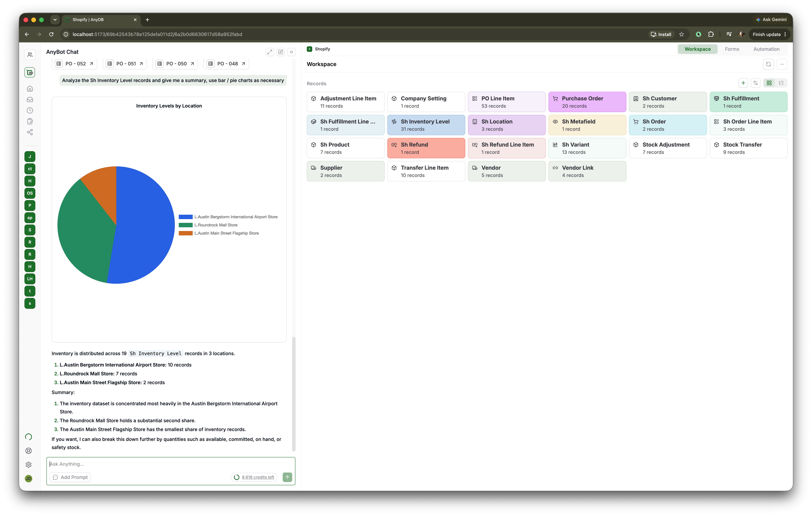The width and height of the screenshot is (812, 516).
Task: Click the J workspace badge
Action: (30, 156)
